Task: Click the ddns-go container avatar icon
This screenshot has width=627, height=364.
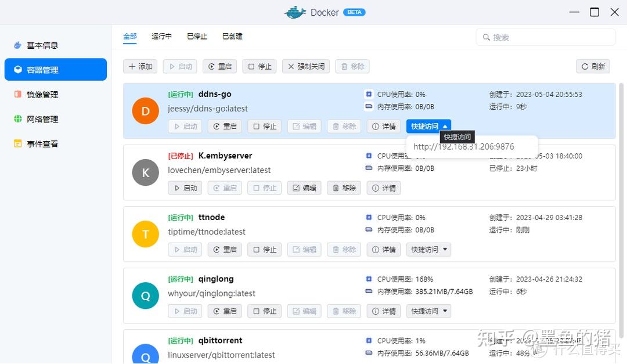Action: (145, 111)
